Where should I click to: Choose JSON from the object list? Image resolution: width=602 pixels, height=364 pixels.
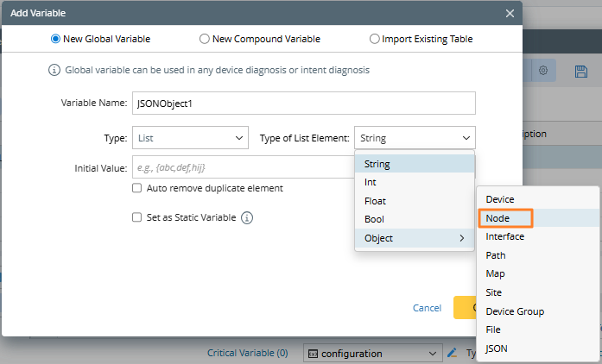[x=497, y=348]
